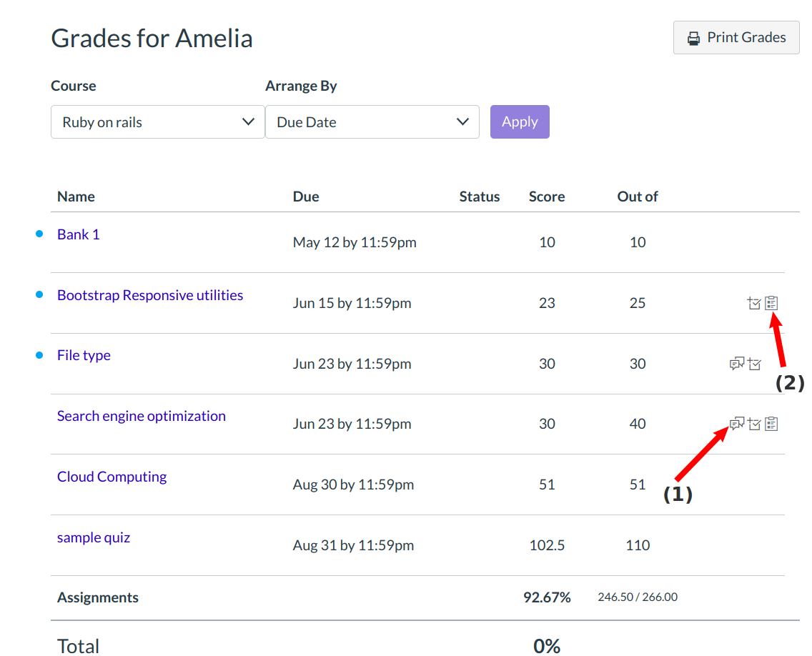Open the sample quiz link
This screenshot has height=656, width=812.
[94, 537]
